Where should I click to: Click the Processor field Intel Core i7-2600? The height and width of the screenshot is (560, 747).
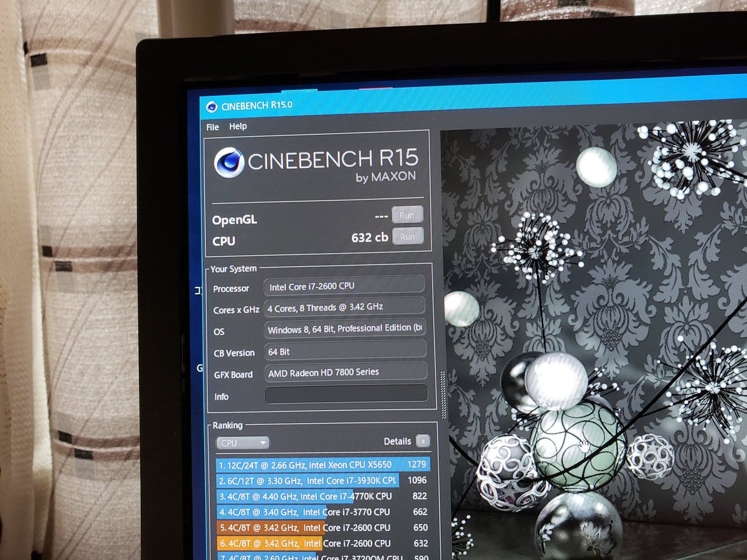tap(345, 286)
